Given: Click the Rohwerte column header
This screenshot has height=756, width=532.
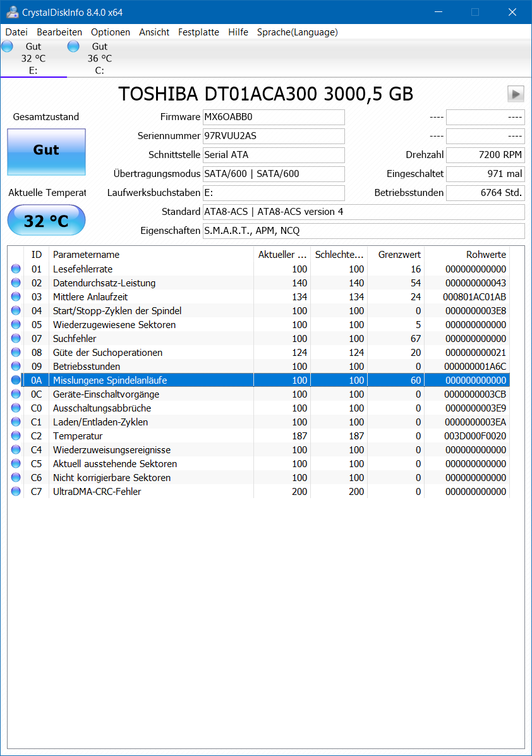Looking at the screenshot, I should pyautogui.click(x=466, y=255).
